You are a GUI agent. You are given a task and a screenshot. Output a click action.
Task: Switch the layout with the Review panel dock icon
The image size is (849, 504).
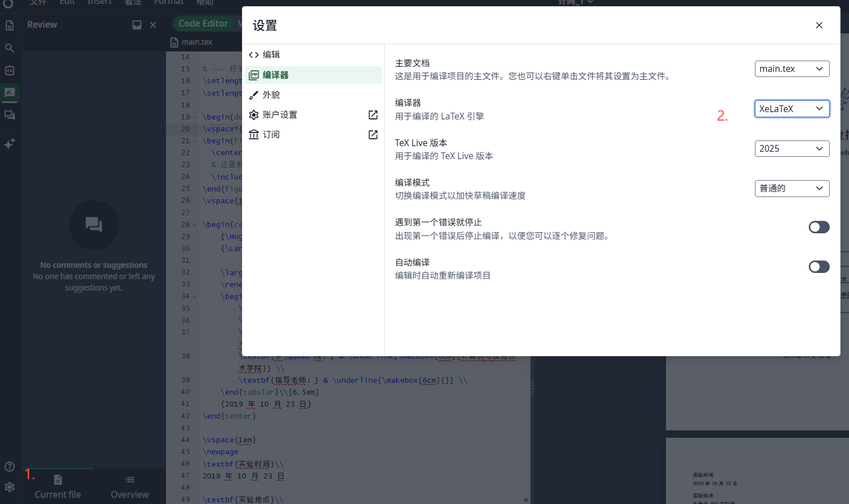(136, 24)
